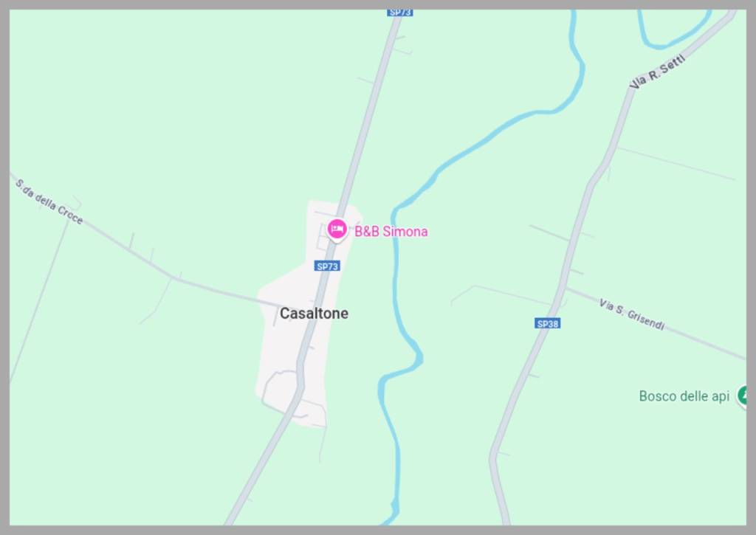
Task: Click the SP38 road shield
Action: click(548, 323)
